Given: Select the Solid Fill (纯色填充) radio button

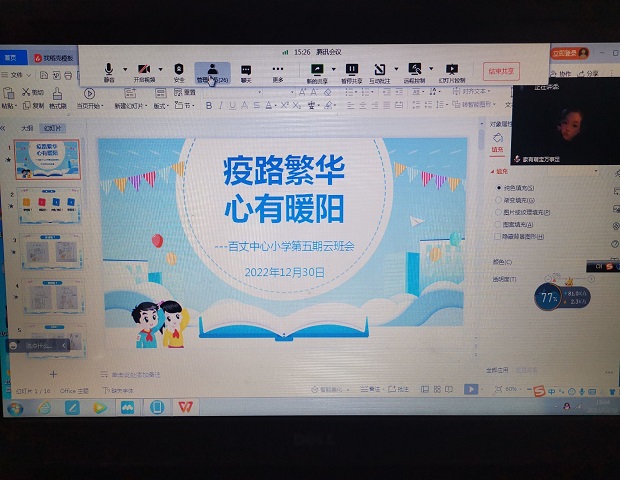Looking at the screenshot, I should pos(500,187).
